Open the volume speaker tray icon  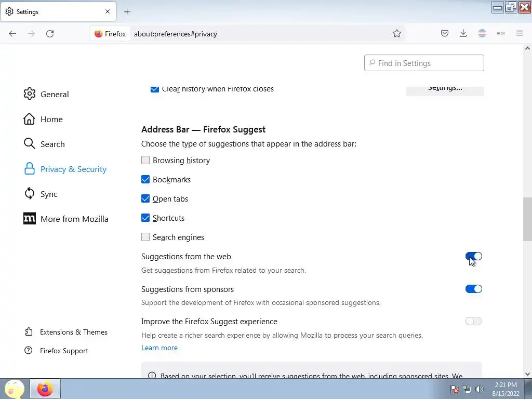[x=480, y=389]
